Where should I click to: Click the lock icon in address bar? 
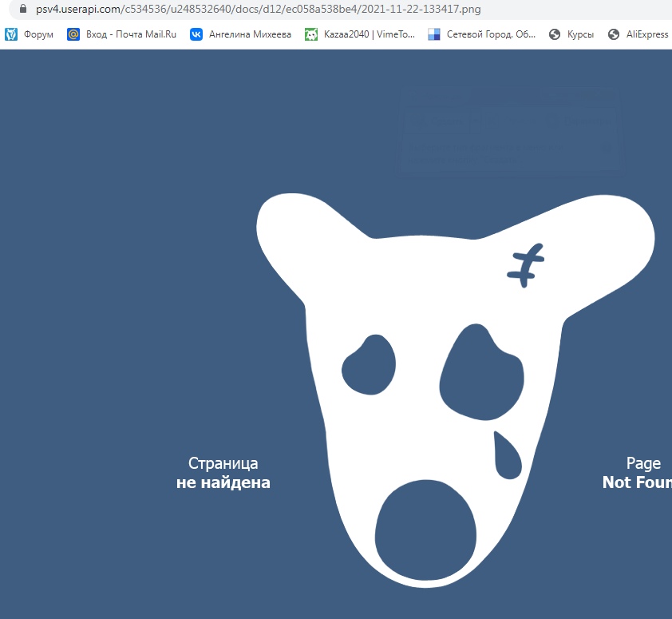(22, 10)
